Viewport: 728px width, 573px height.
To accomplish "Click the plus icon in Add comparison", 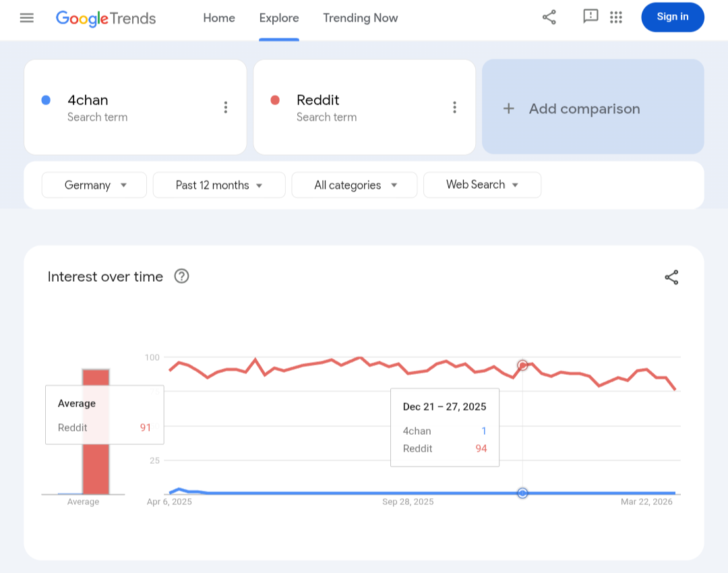I will 509,109.
